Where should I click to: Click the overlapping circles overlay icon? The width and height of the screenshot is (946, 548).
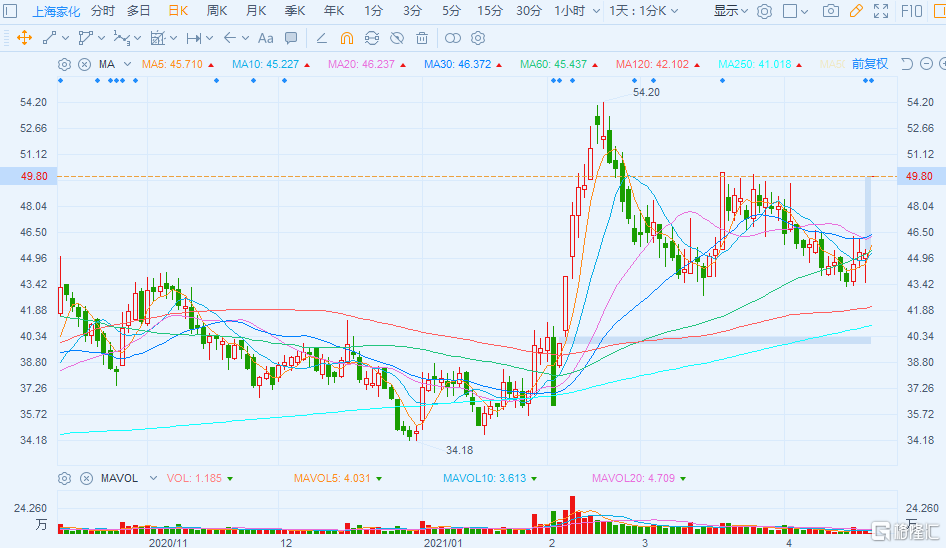452,38
